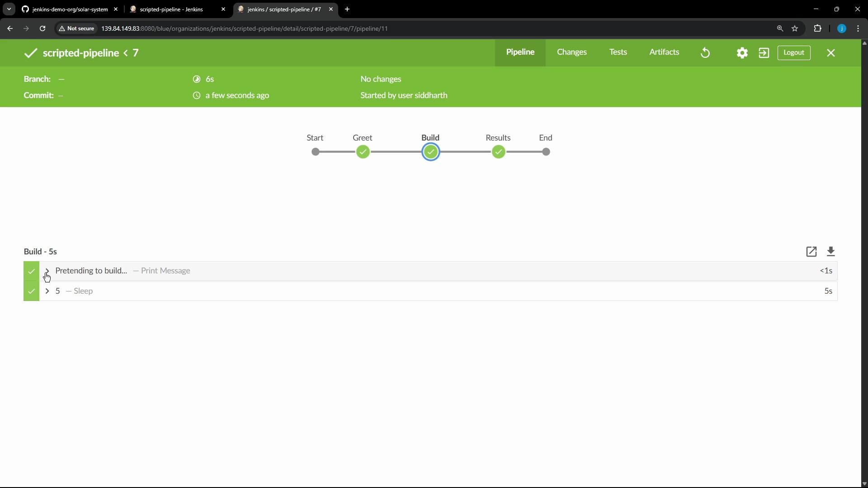The image size is (868, 488).
Task: Open the browser zoom indicator
Action: (x=780, y=28)
